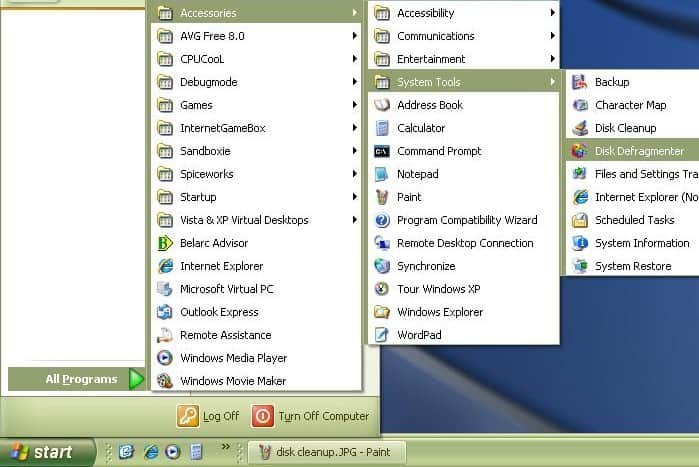Click the Command Prompt icon

[x=381, y=151]
